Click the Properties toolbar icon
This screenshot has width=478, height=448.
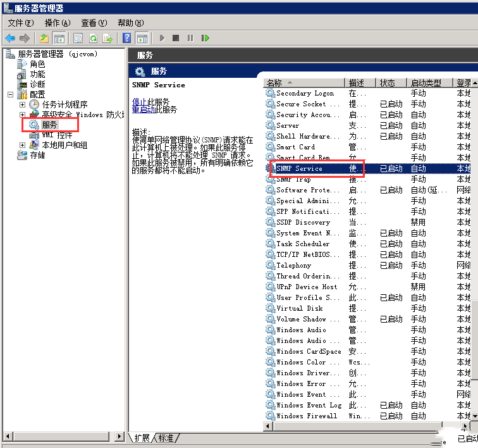tap(78, 38)
